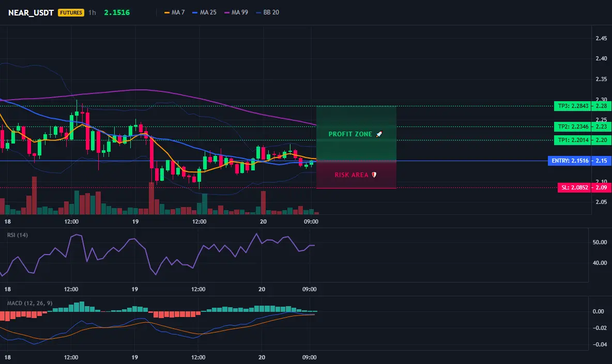Click the 2.09 tag beside SL
This screenshot has width=612, height=364.
pos(602,187)
